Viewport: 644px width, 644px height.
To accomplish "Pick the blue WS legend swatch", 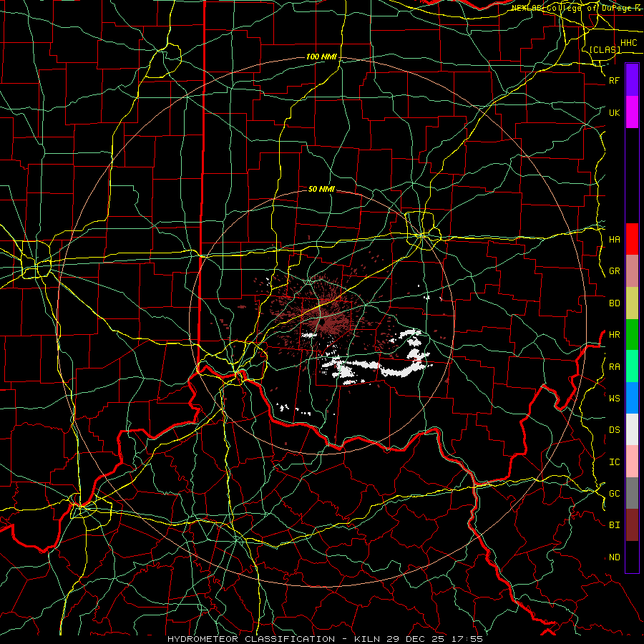I will [x=632, y=398].
